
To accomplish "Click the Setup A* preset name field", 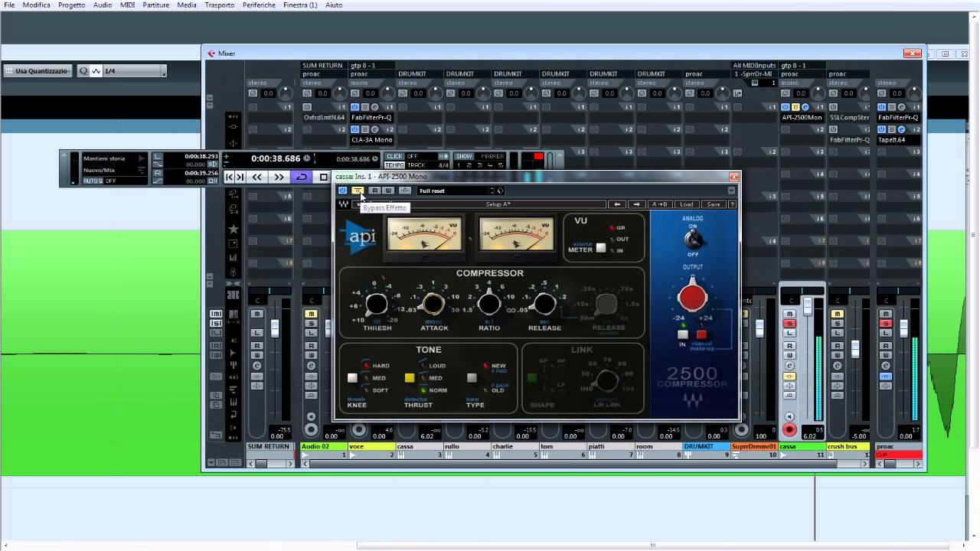I will 498,204.
